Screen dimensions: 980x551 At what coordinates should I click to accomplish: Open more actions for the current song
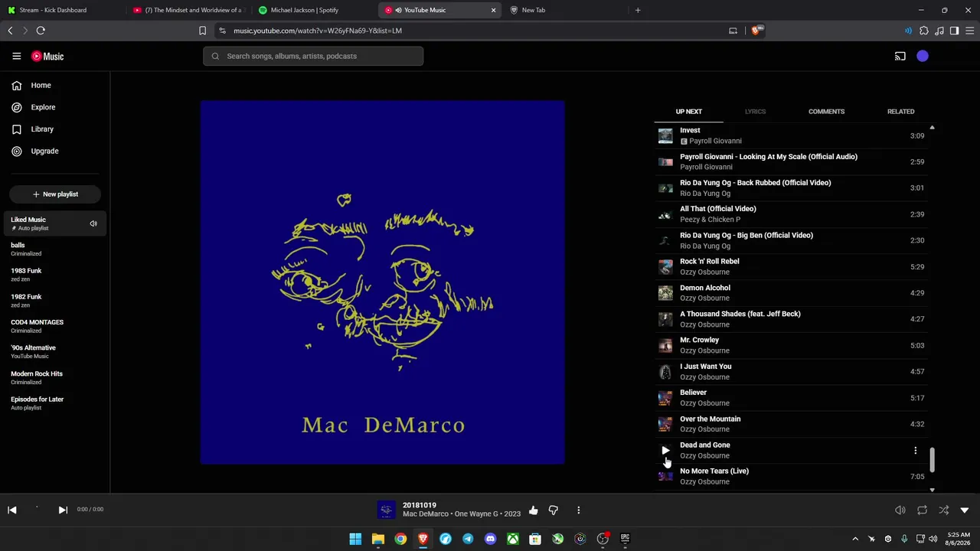[578, 510]
